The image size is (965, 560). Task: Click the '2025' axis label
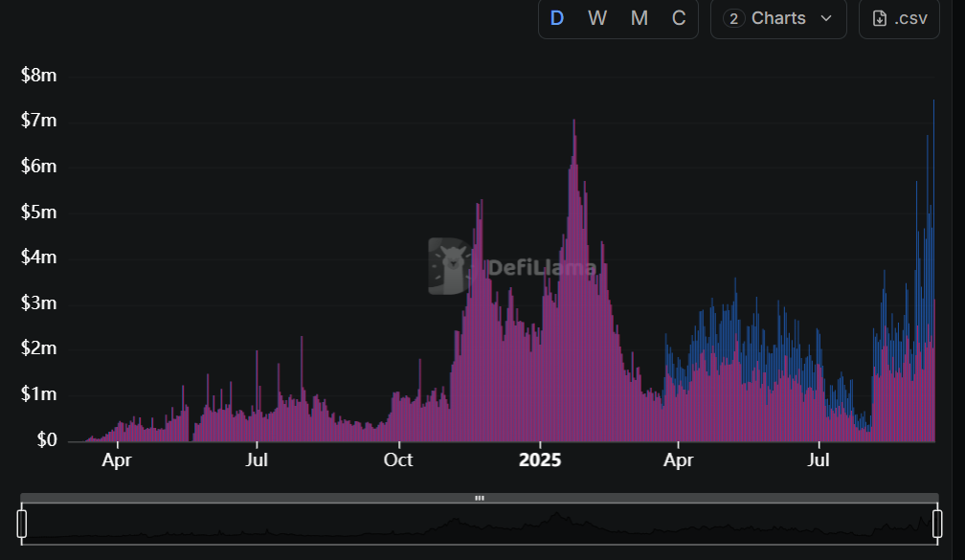[x=540, y=460]
